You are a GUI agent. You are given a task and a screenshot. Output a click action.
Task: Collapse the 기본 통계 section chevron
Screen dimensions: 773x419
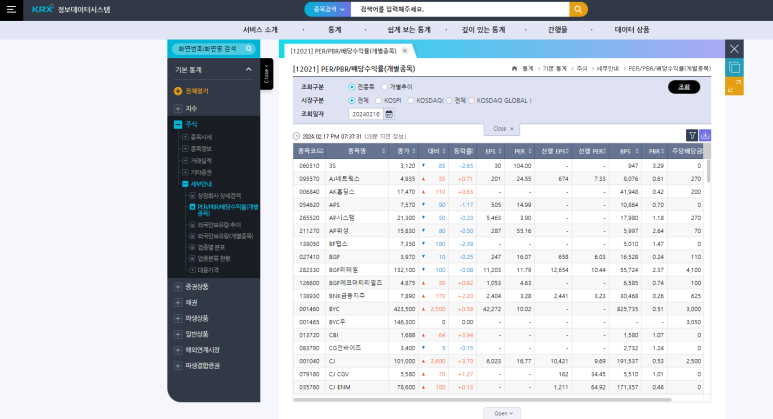tap(248, 70)
